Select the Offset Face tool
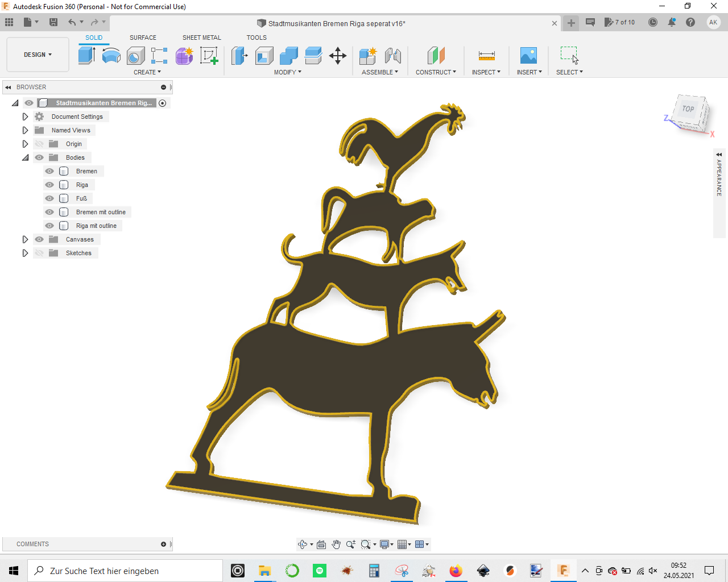The height and width of the screenshot is (582, 728). click(313, 56)
